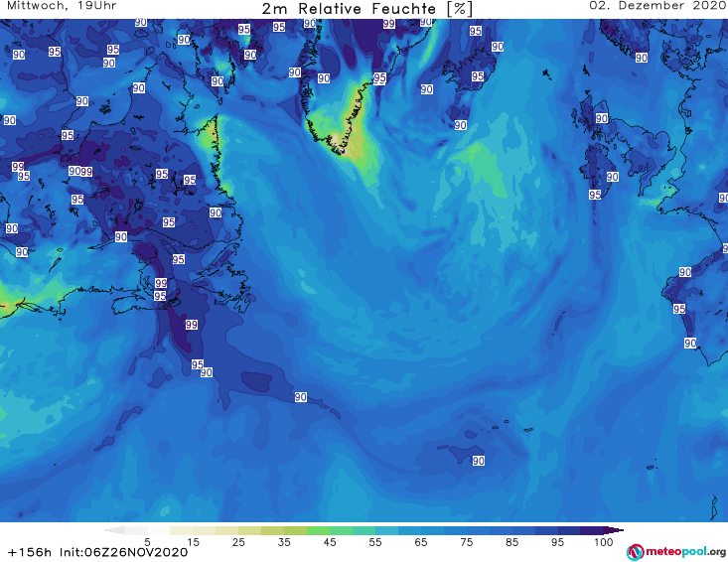Pick the olive legend swatch ending at 35
Viewport: 728px width, 562px height.
pyautogui.click(x=272, y=530)
